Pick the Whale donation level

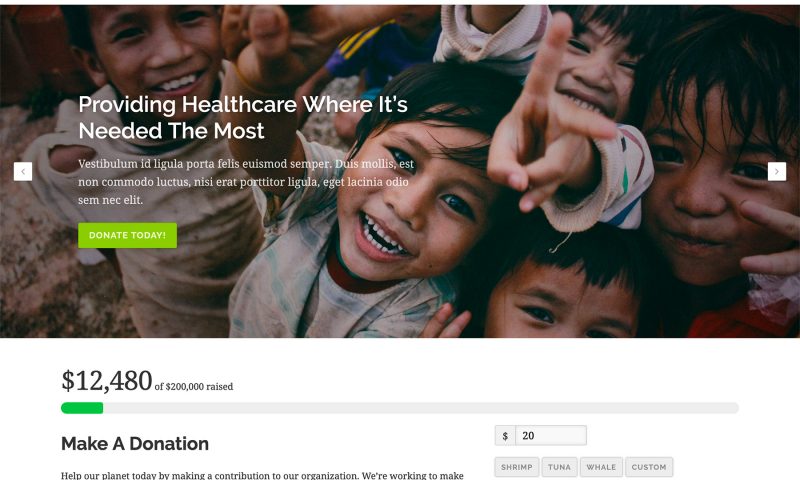pyautogui.click(x=601, y=467)
